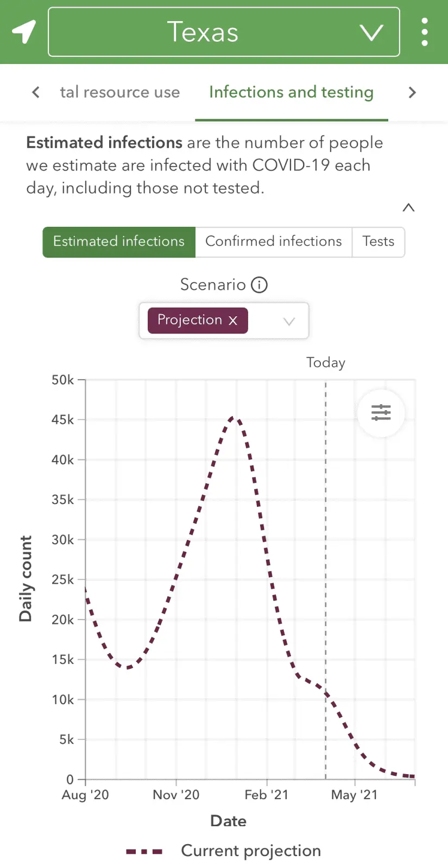Open the Scenario info icon
Screen dimensions: 448x868
[x=259, y=285]
